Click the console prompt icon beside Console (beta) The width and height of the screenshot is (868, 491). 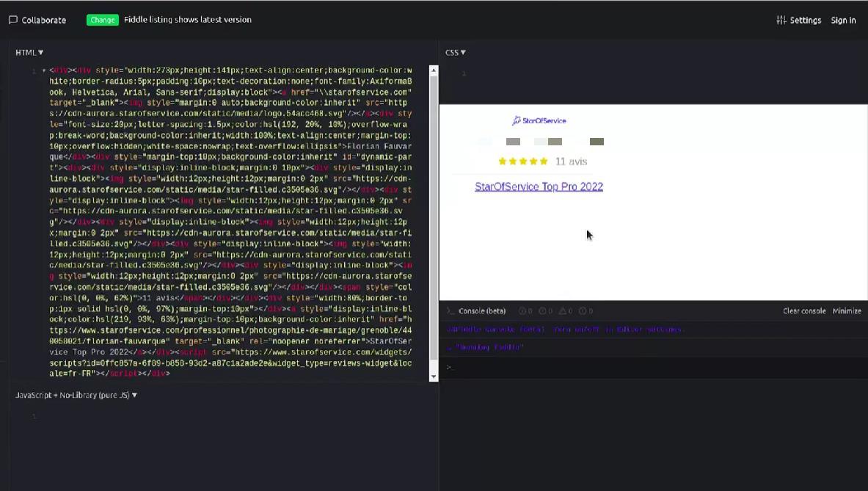tap(451, 311)
